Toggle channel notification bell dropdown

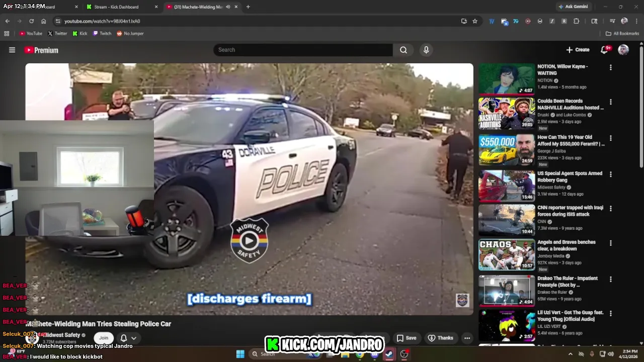(128, 338)
